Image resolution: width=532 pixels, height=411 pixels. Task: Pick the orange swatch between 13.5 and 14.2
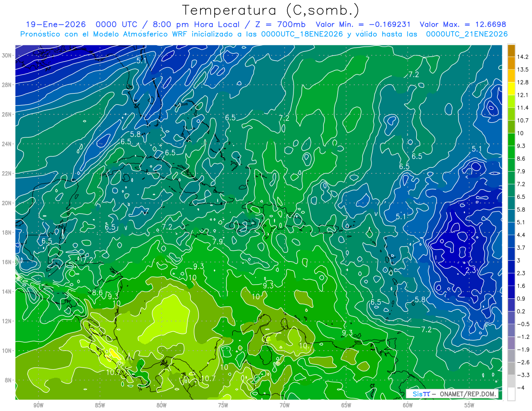511,63
